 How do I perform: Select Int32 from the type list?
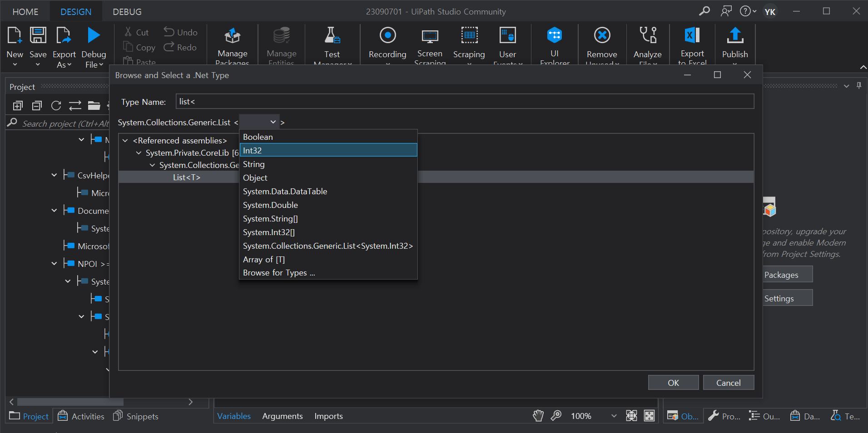[328, 150]
